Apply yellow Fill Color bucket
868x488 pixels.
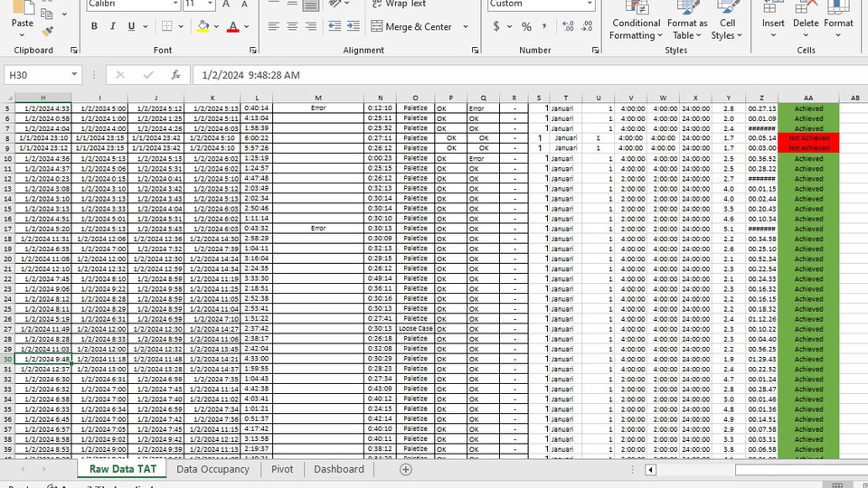[x=203, y=26]
